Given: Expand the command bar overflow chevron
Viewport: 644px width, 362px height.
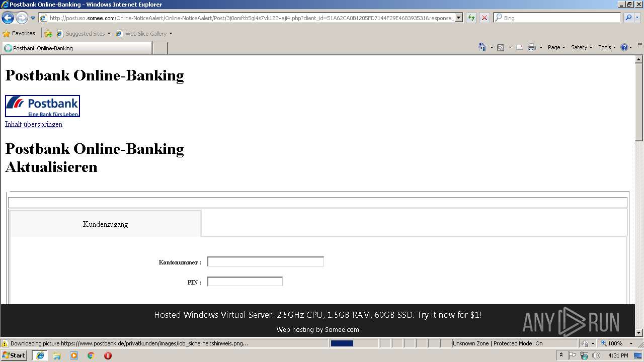Looking at the screenshot, I should (639, 45).
